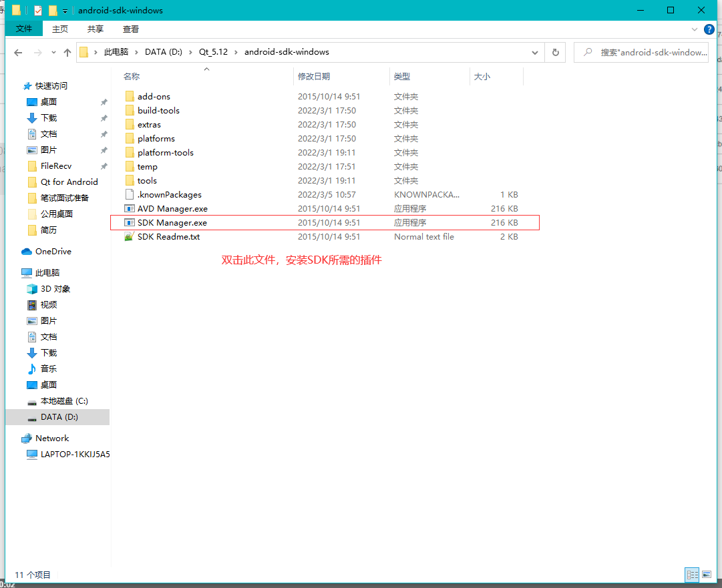Image resolution: width=722 pixels, height=588 pixels.
Task: Click the Back navigation arrow
Action: point(18,53)
